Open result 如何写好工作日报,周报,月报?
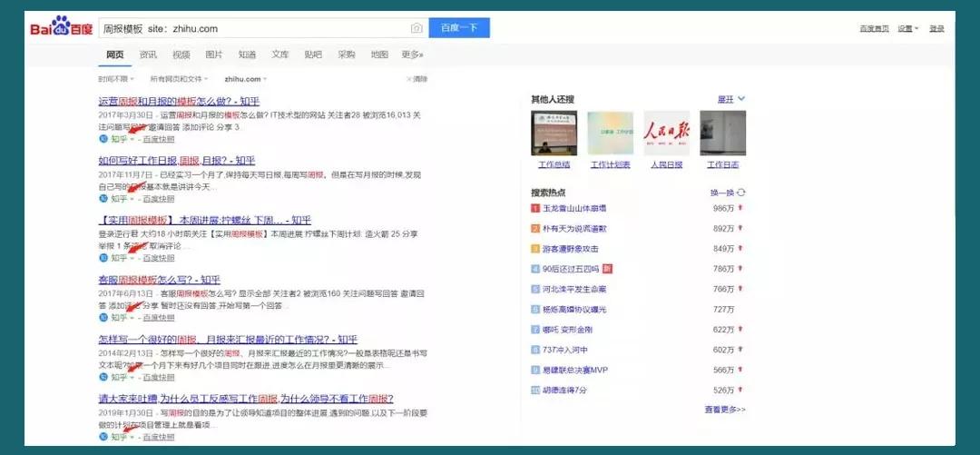Viewport: 980px width, 455px height. coord(177,161)
